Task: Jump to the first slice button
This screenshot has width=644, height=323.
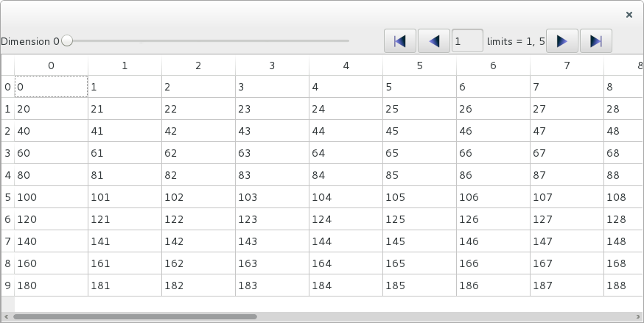Action: [400, 41]
